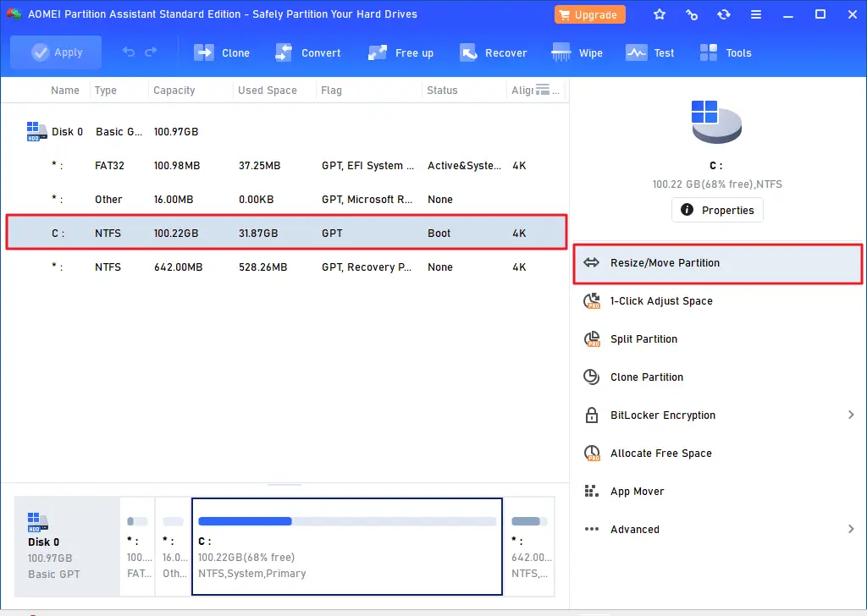The height and width of the screenshot is (616, 867).
Task: Sort by the Used Space column header
Action: click(267, 90)
